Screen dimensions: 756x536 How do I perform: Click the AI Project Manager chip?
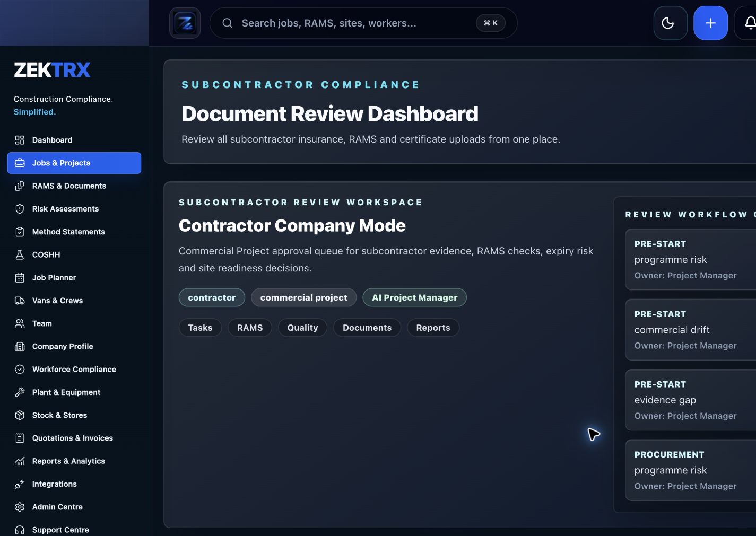tap(414, 297)
